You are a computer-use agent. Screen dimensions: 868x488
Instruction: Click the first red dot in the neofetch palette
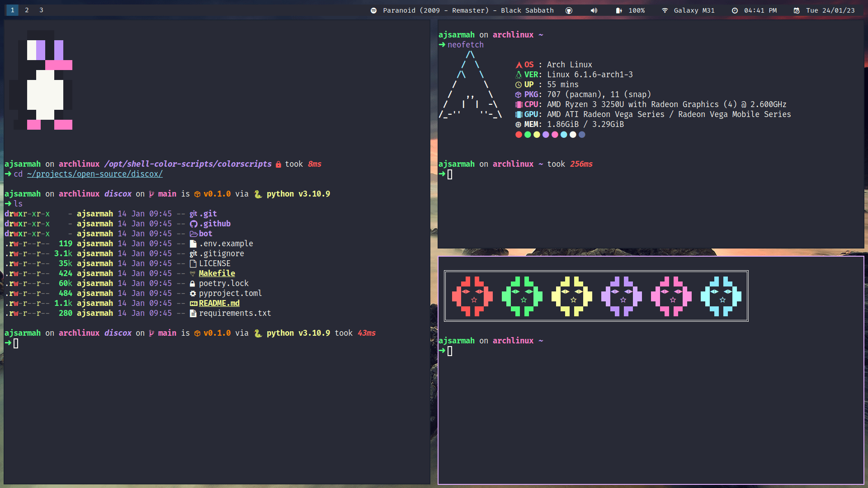click(519, 135)
